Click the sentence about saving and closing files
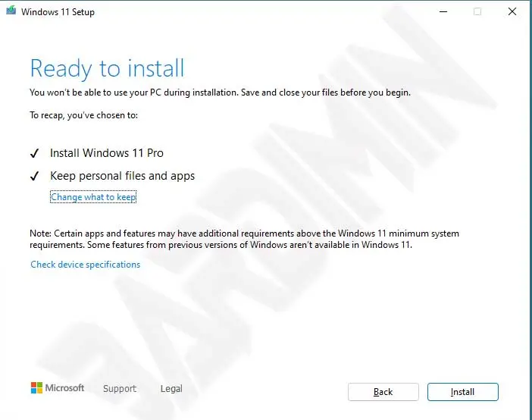Screen dimensions: 532x420 (326, 92)
